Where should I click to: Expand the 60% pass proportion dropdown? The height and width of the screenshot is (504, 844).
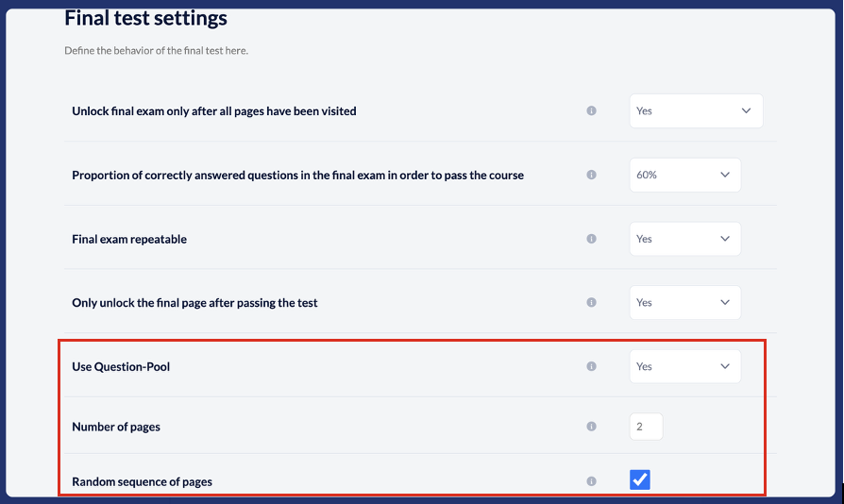tap(684, 175)
